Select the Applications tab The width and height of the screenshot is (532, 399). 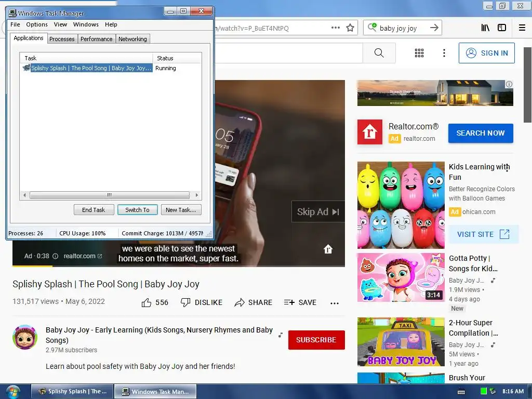pos(29,38)
